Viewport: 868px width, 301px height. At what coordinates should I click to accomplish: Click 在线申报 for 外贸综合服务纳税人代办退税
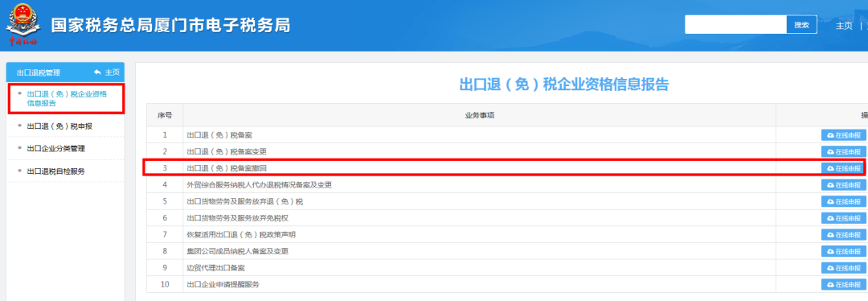(x=844, y=185)
